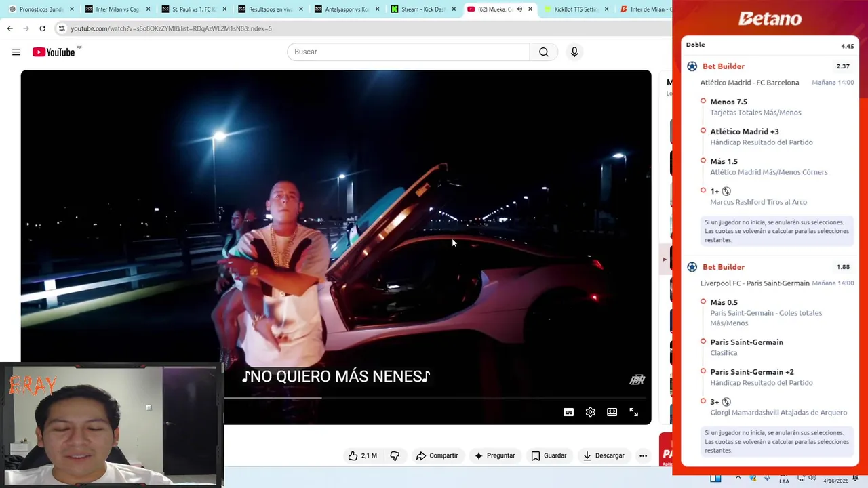Click the Atlético Madrid +3 selection marker
868x488 pixels.
point(703,131)
